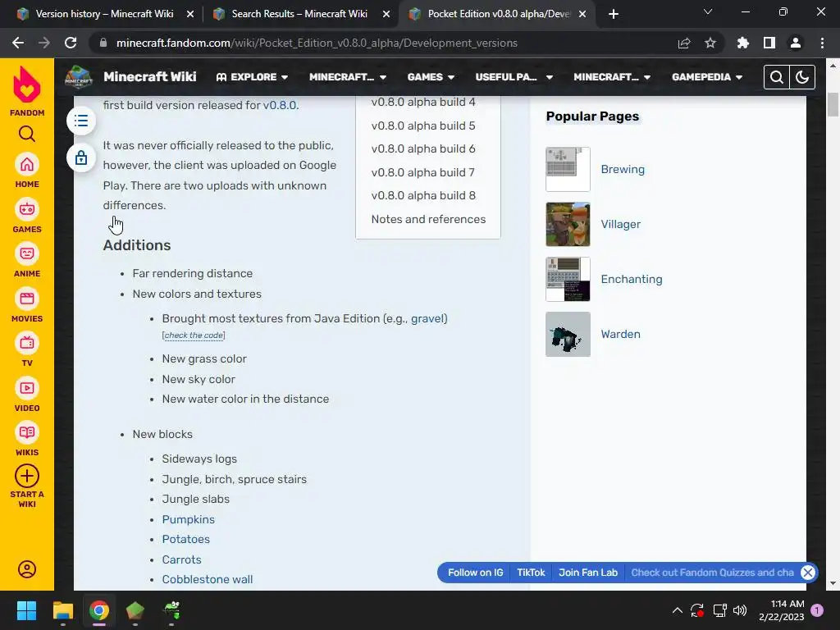Expand the GAMEPEDIA dropdown

707,77
